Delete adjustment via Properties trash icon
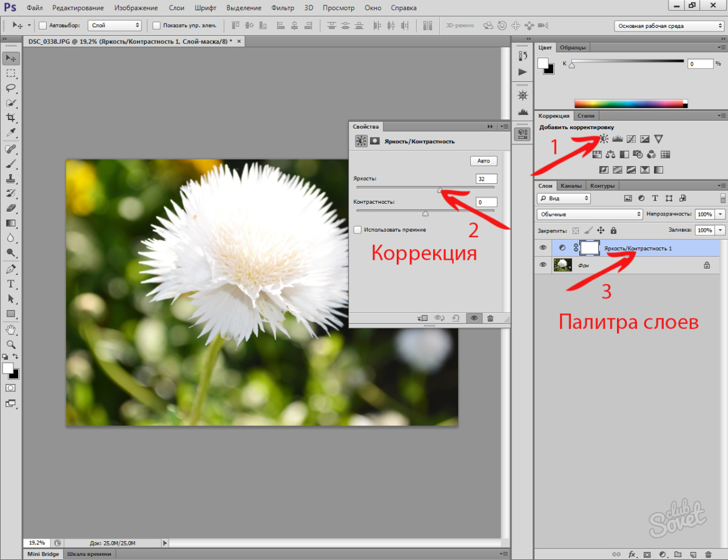Screen dimensions: 728x560 pos(490,318)
